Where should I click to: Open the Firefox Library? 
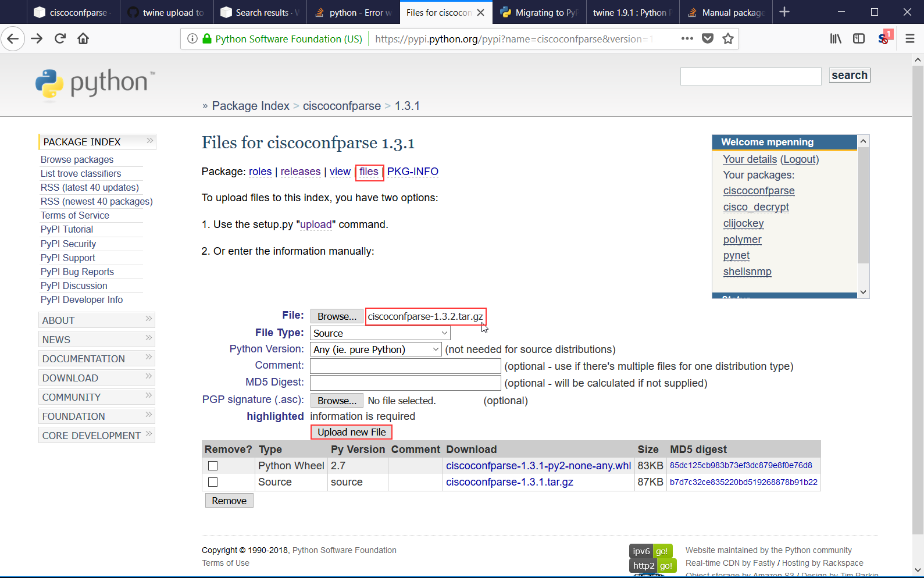[x=836, y=39]
